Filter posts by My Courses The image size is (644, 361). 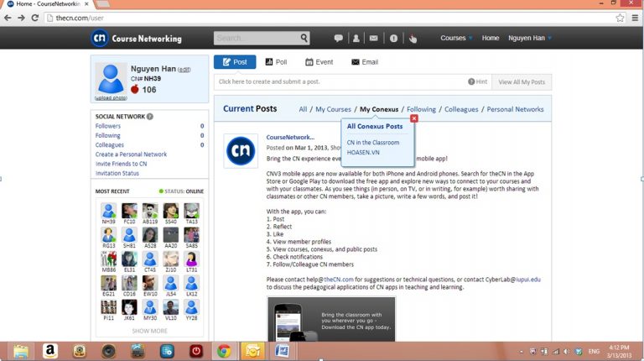tap(333, 109)
